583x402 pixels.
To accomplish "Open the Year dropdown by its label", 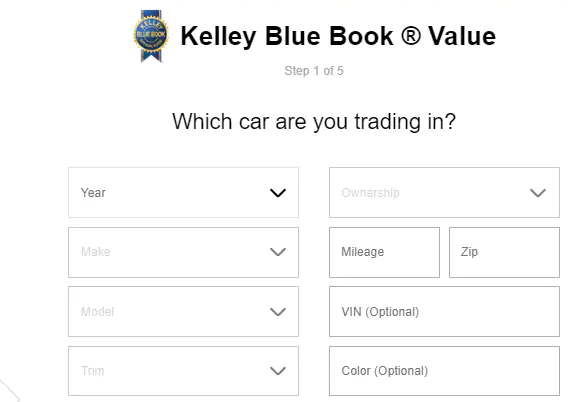I will [x=93, y=193].
